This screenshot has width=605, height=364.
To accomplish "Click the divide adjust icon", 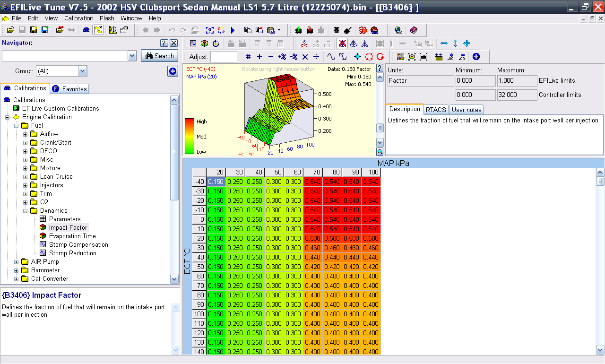I will pyautogui.click(x=316, y=57).
